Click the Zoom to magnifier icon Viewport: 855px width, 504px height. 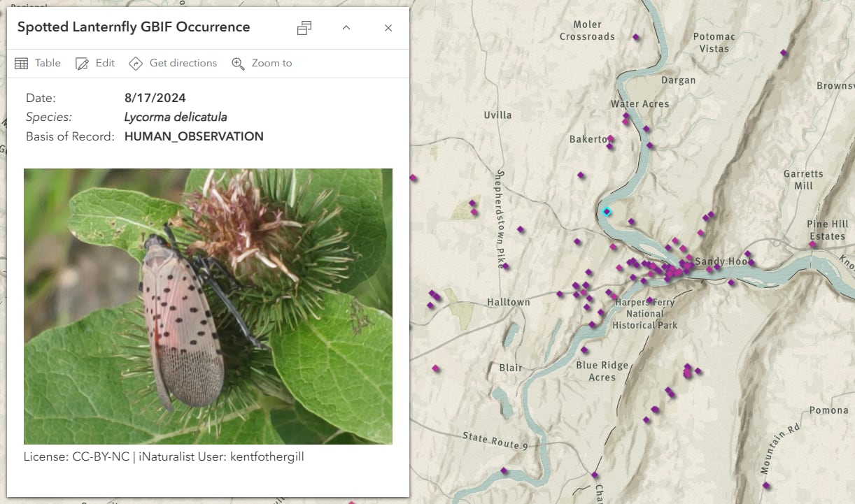[236, 63]
